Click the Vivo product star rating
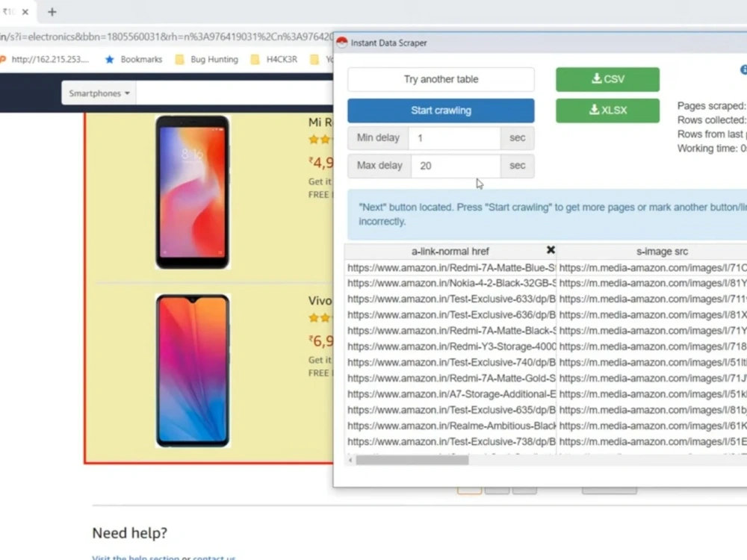 pos(320,317)
